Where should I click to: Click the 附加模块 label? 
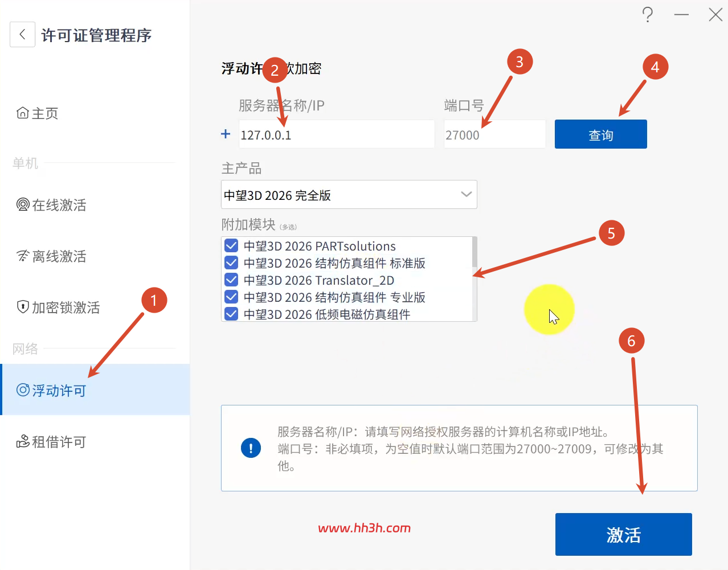[x=248, y=224]
